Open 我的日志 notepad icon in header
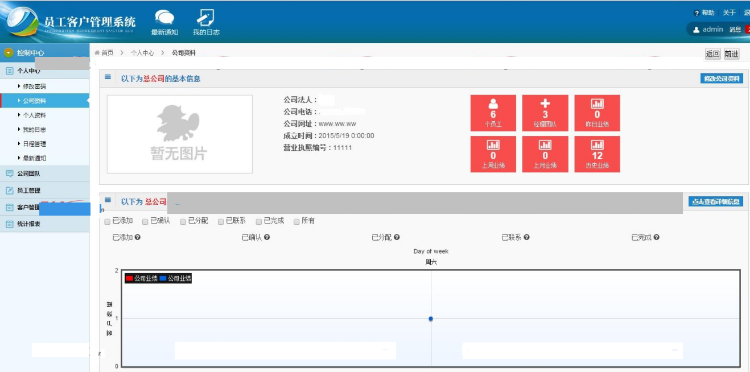Viewport: 750px width, 372px height. pos(206,18)
